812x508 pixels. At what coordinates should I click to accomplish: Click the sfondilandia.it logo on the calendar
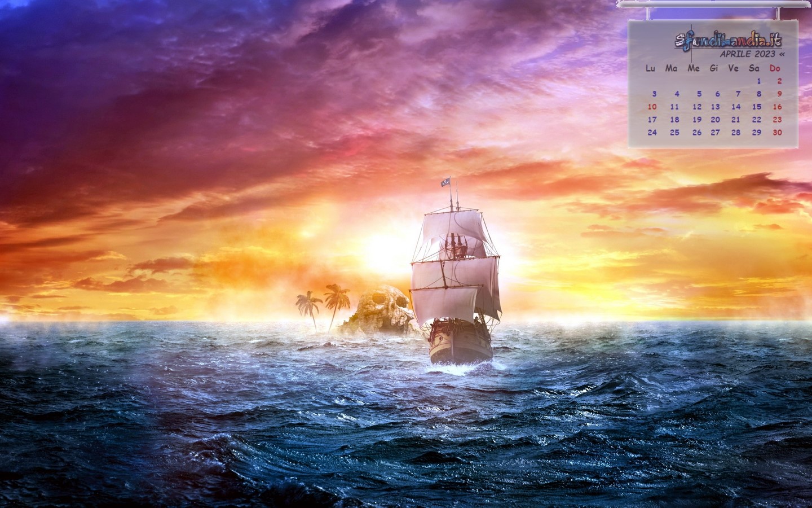(728, 40)
